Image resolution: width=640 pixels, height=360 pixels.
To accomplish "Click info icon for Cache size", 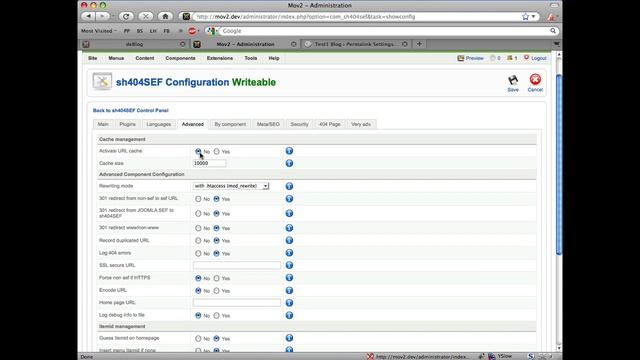I will coord(289,163).
